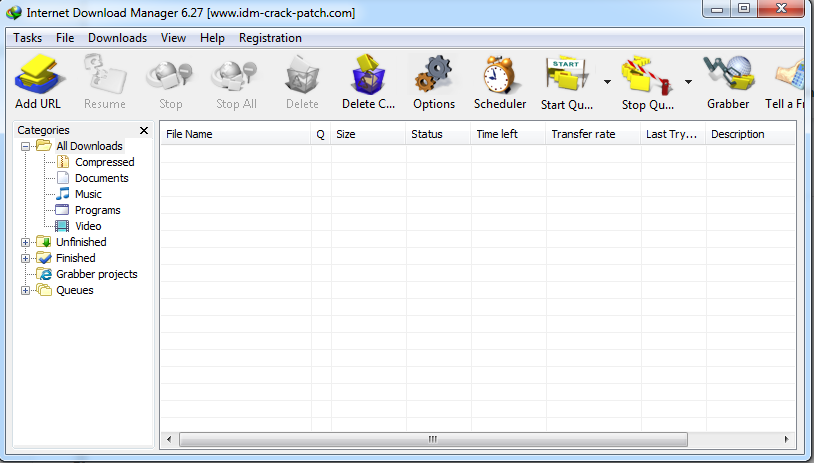Click the Queues folders icon
The image size is (814, 463).
coord(44,290)
